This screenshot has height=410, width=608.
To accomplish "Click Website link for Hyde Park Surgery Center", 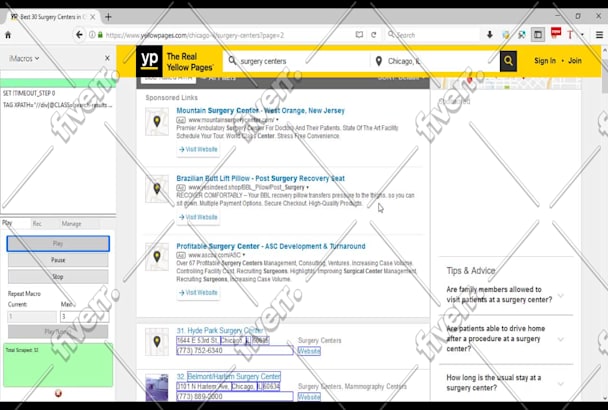I will 309,351.
